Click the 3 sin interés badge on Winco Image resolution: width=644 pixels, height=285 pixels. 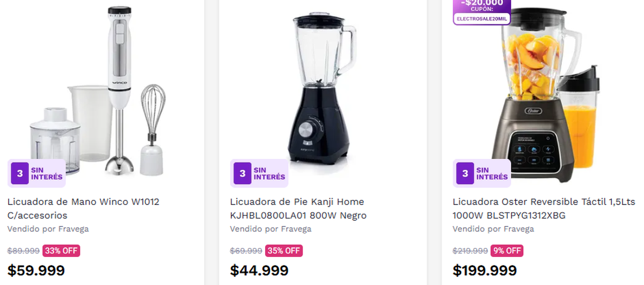(38, 173)
